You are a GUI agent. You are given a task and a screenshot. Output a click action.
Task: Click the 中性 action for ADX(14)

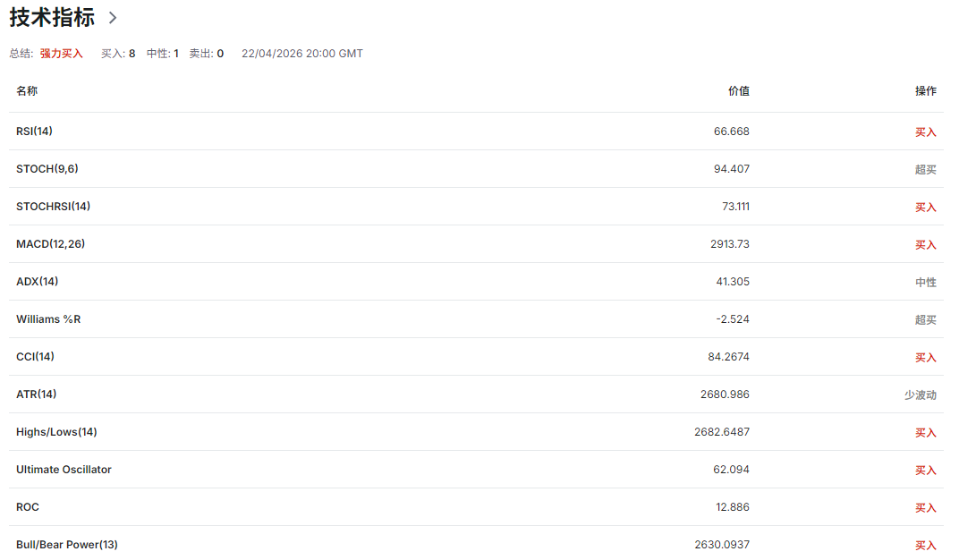(x=925, y=283)
